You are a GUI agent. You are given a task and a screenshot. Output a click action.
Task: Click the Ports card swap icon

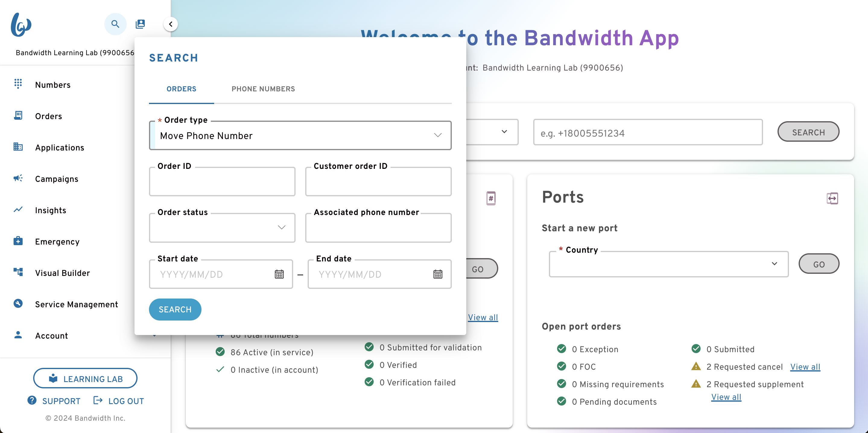click(832, 198)
